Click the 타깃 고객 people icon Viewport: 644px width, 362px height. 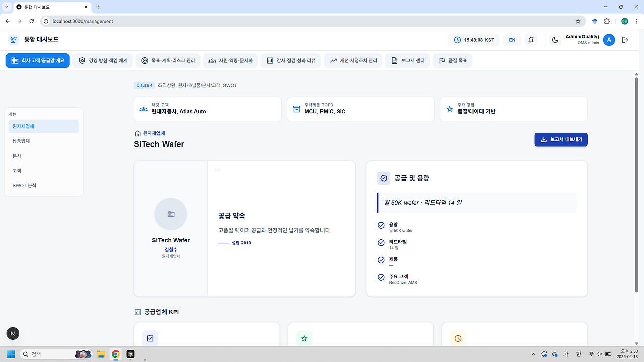tap(143, 109)
